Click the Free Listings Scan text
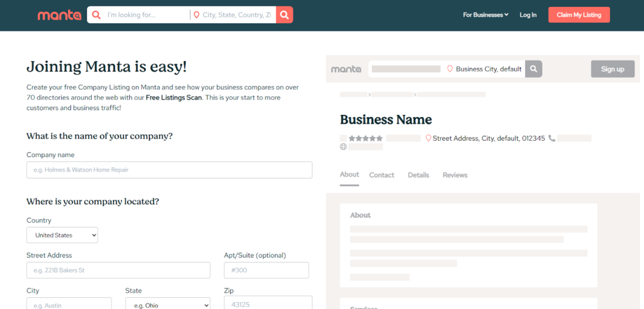 click(x=174, y=98)
